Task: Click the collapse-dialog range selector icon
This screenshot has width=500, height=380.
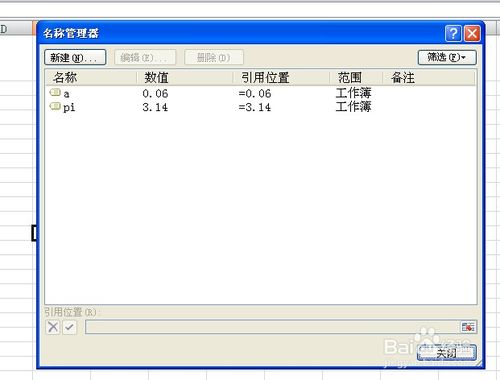Action: point(468,327)
